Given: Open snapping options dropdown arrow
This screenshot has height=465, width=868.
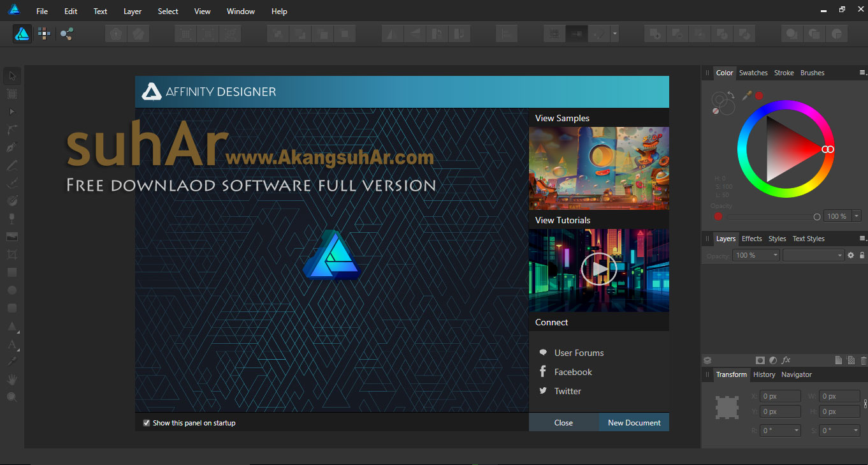Looking at the screenshot, I should [x=614, y=34].
